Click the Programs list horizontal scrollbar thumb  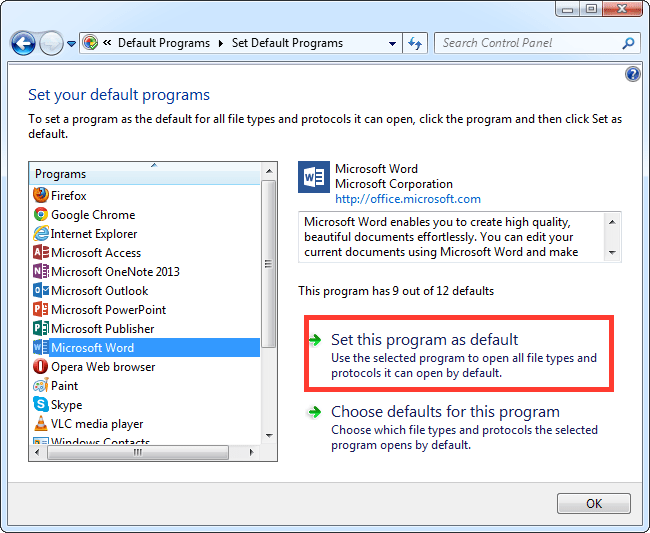[138, 452]
